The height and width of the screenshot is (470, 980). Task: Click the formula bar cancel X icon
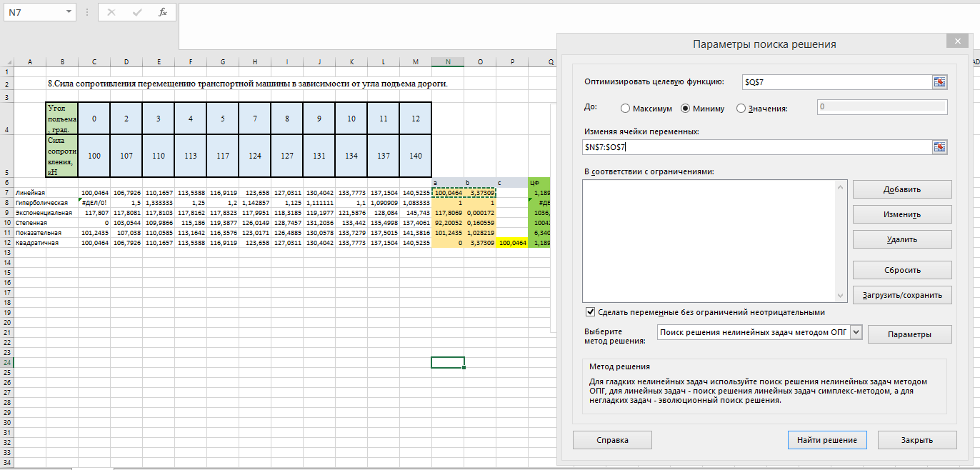click(x=111, y=12)
